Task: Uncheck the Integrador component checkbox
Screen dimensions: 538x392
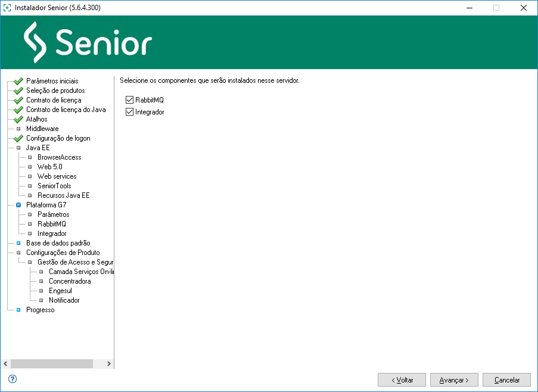Action: 129,112
